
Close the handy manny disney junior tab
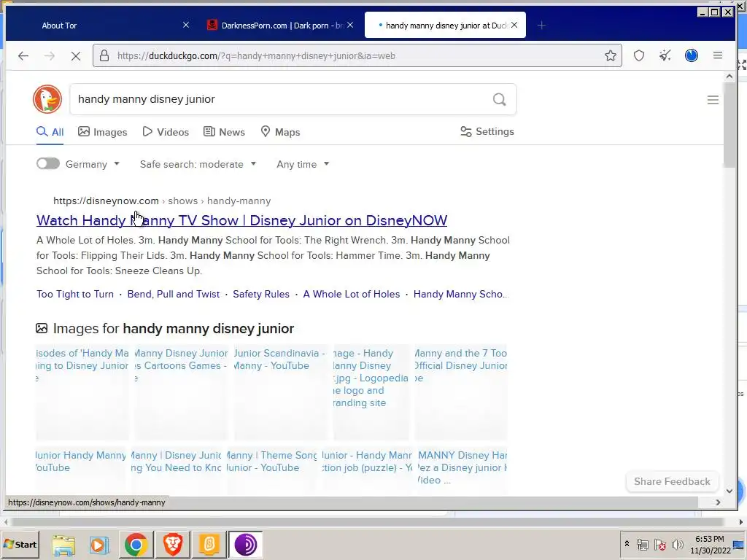(x=514, y=25)
